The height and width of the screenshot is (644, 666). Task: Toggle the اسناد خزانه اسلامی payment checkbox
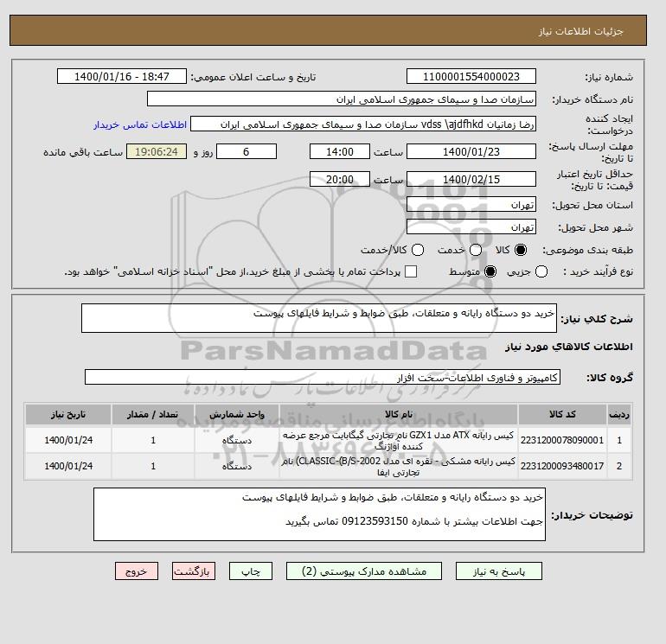click(411, 271)
